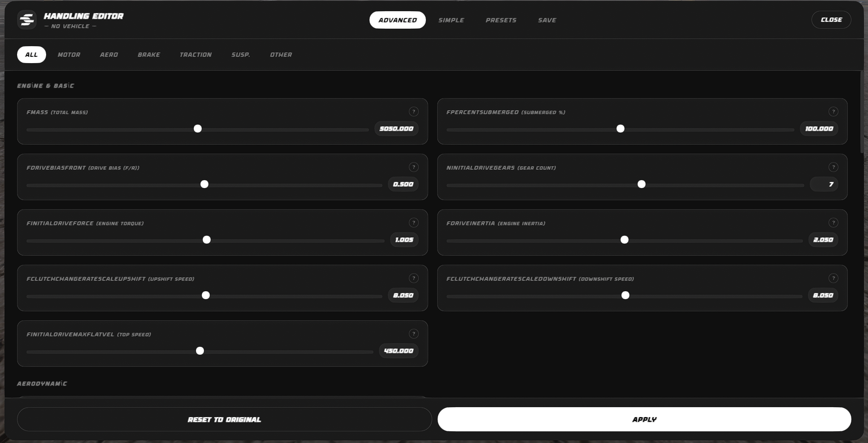The width and height of the screenshot is (868, 443).
Task: Click the submerged value field 100.000
Action: 819,129
